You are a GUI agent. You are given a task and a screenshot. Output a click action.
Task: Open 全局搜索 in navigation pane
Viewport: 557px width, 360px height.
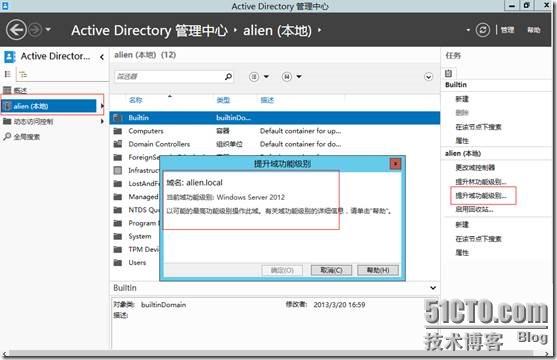pos(26,137)
